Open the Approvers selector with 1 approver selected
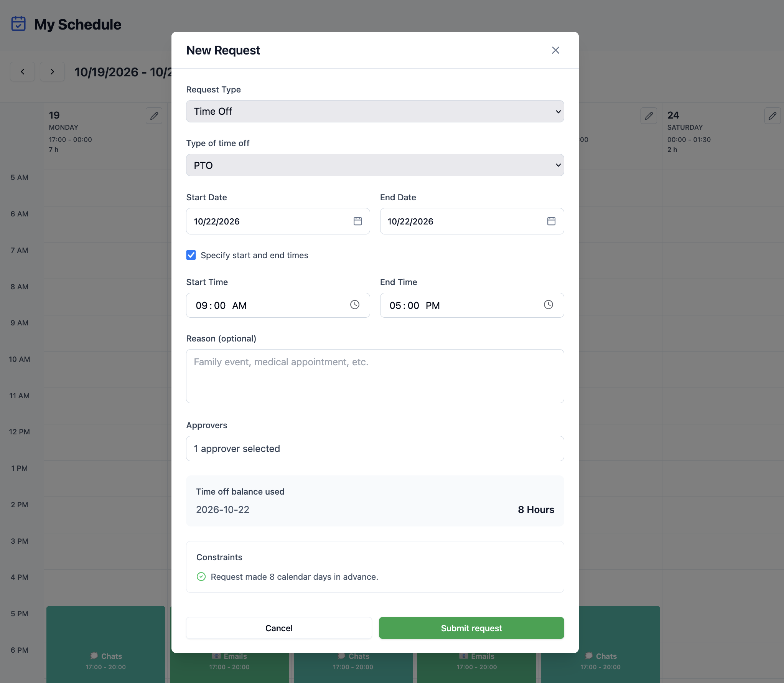 pos(375,449)
